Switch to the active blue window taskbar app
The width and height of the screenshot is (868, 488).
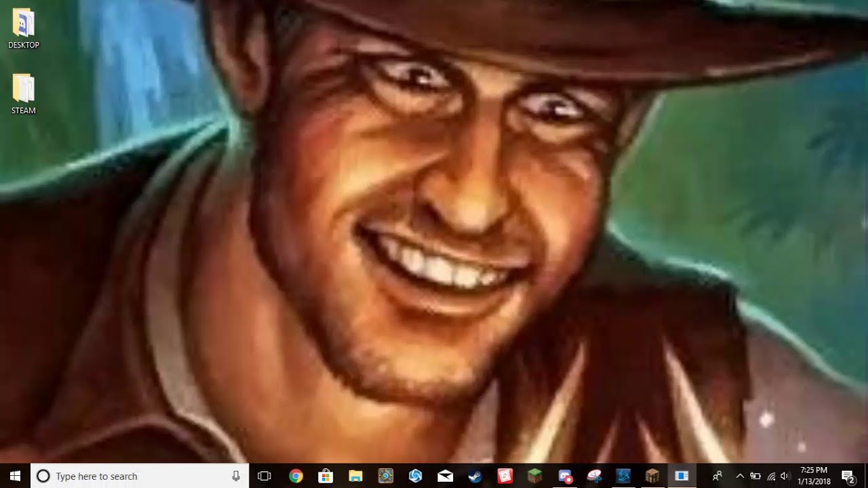[682, 476]
